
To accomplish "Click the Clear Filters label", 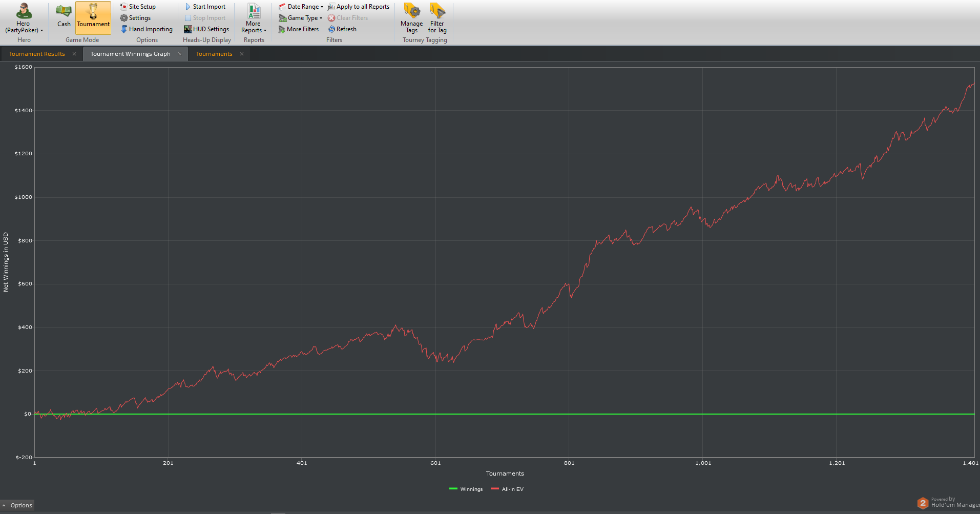I will (x=352, y=18).
